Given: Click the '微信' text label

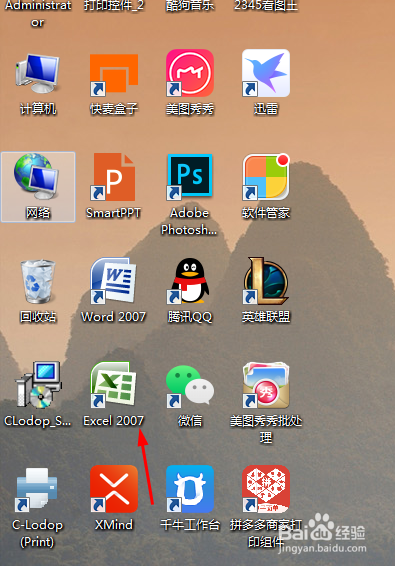Looking at the screenshot, I should 190,421.
